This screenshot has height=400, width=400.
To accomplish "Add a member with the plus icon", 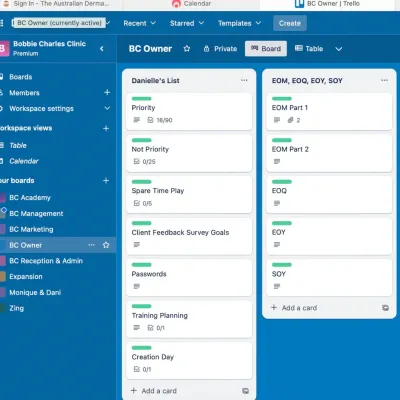I will pos(107,92).
